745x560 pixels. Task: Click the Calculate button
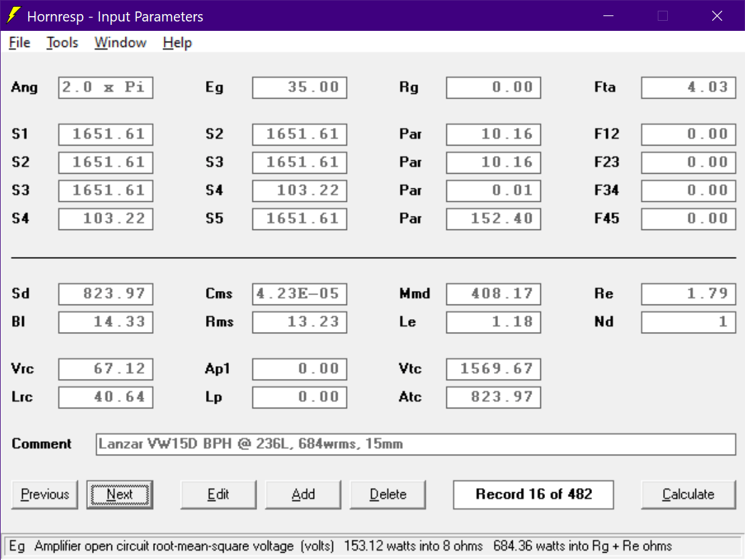tap(688, 494)
